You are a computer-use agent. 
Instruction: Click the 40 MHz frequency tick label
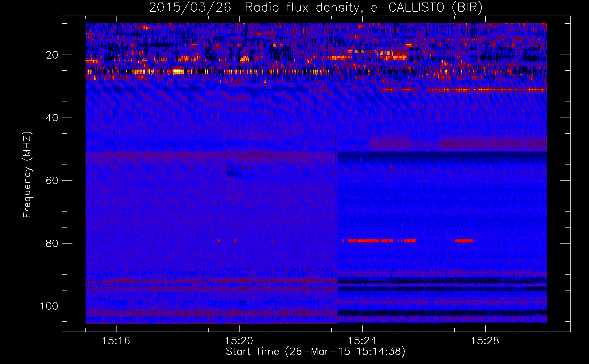pos(52,118)
